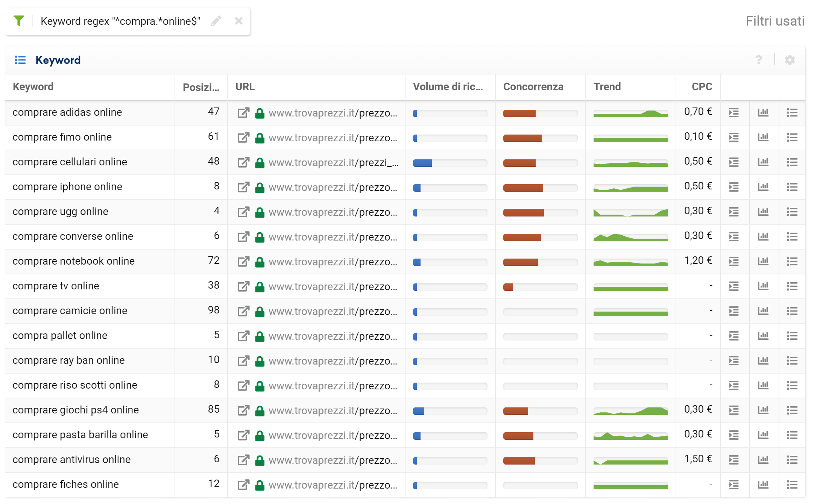
Task: Click the lock icon in comprare fimo row
Action: [x=260, y=138]
